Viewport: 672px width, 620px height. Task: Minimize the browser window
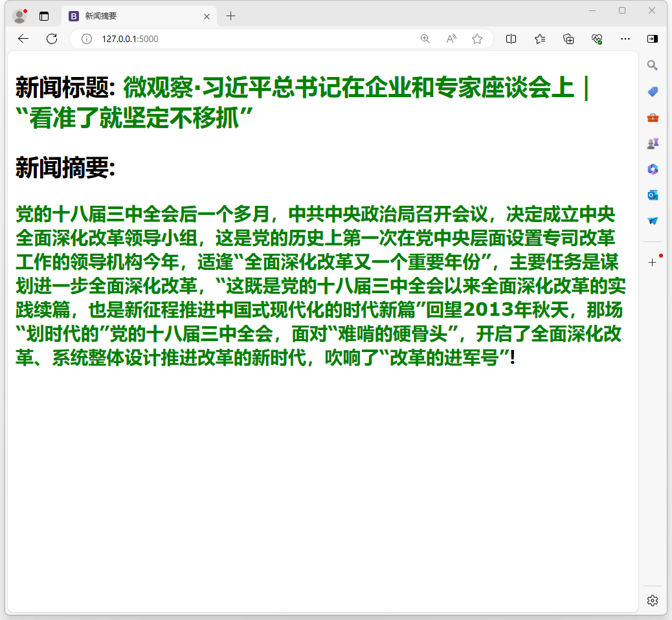(592, 11)
